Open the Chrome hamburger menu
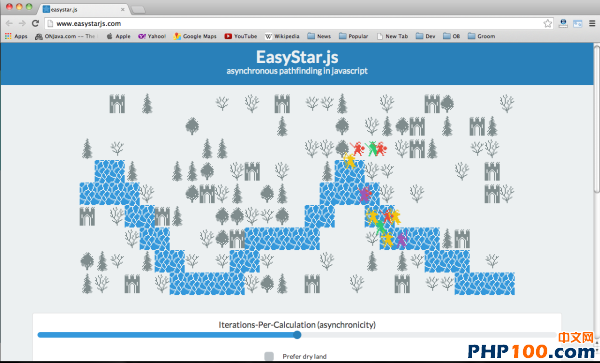 592,23
